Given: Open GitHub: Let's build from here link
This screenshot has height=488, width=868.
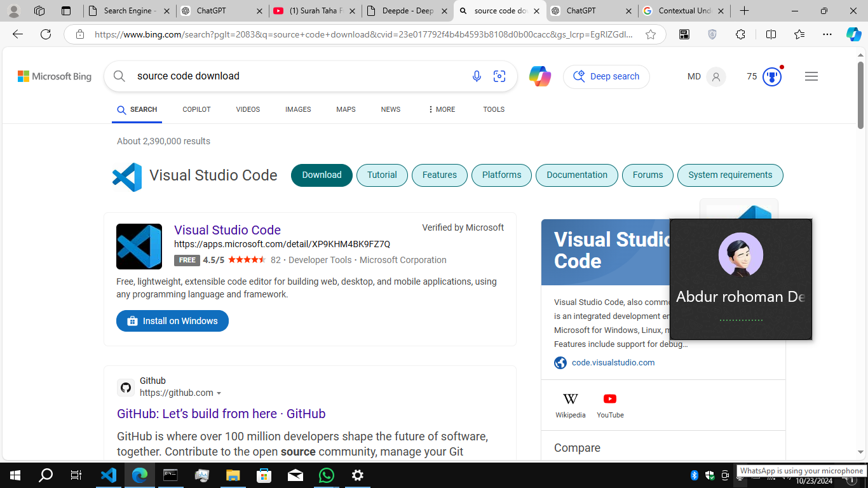Looking at the screenshot, I should coord(221,414).
